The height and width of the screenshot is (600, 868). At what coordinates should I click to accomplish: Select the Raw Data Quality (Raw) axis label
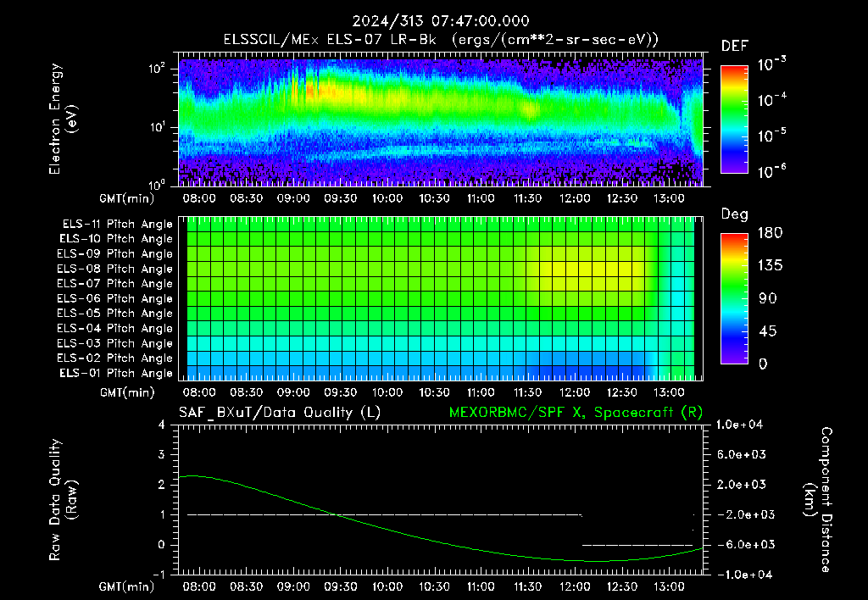coord(63,500)
